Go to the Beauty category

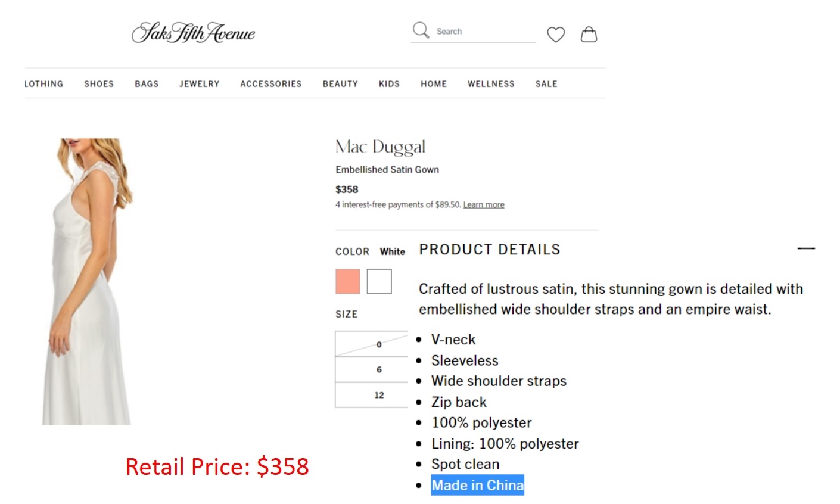click(340, 84)
